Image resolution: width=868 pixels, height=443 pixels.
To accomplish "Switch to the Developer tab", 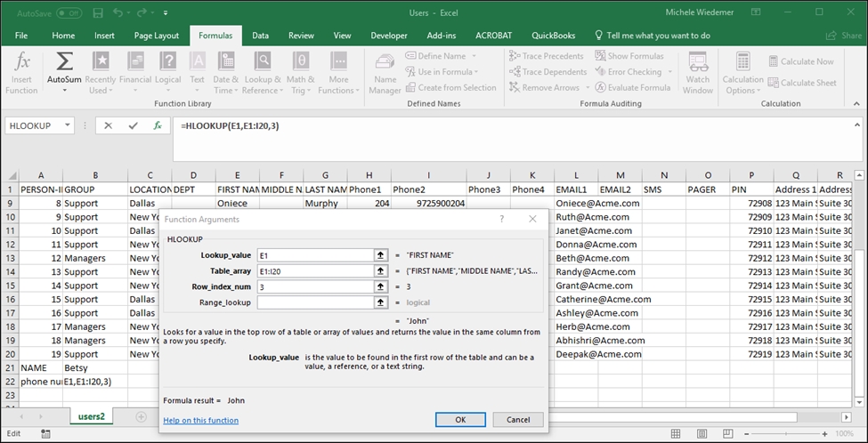I will (389, 36).
